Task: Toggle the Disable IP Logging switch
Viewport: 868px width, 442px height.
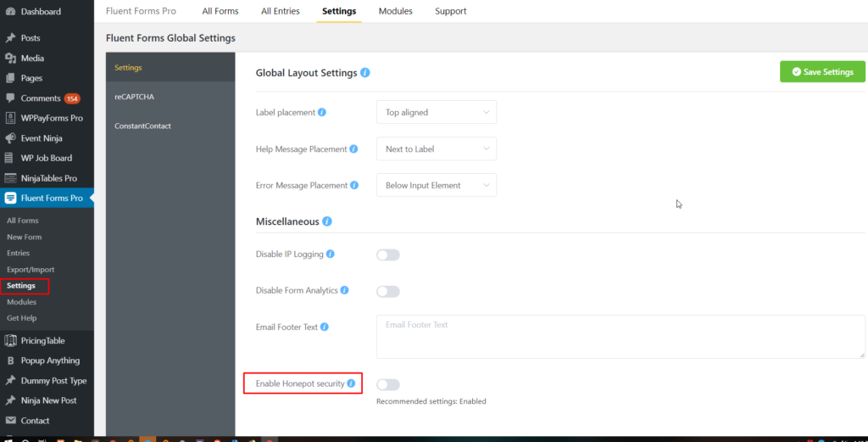Action: [388, 255]
